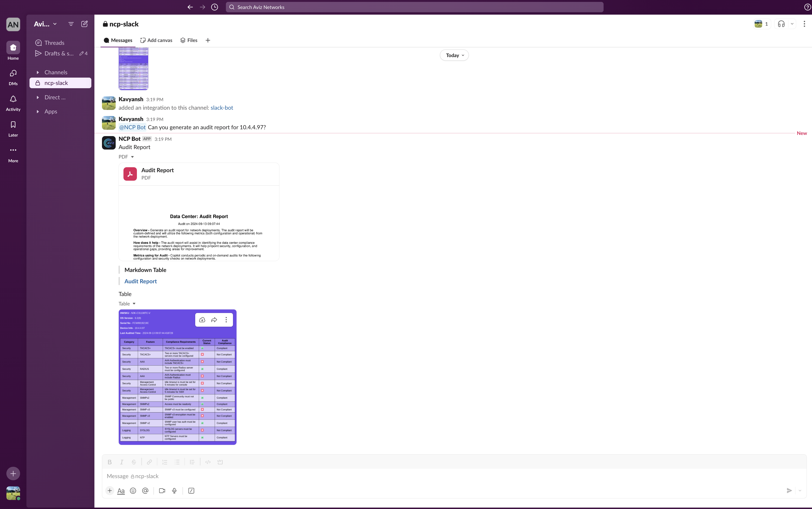Select the Add canvas tab
The width and height of the screenshot is (812, 509).
tap(156, 40)
